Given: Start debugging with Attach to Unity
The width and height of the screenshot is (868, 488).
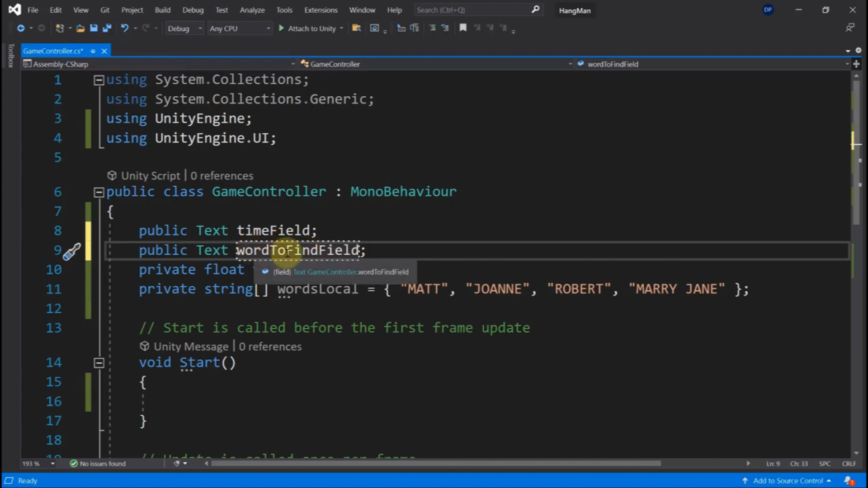Looking at the screenshot, I should pyautogui.click(x=311, y=28).
